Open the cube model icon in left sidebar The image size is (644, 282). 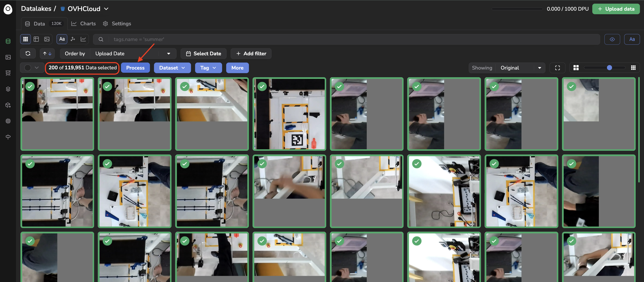click(8, 105)
